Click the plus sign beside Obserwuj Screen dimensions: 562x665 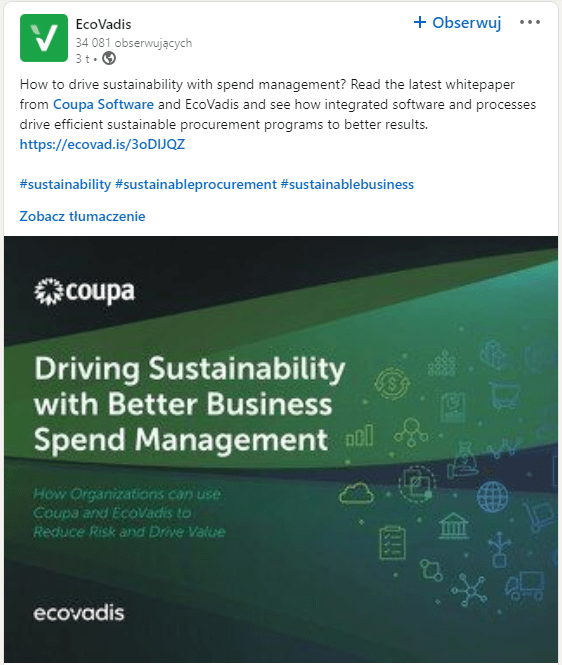click(x=419, y=22)
